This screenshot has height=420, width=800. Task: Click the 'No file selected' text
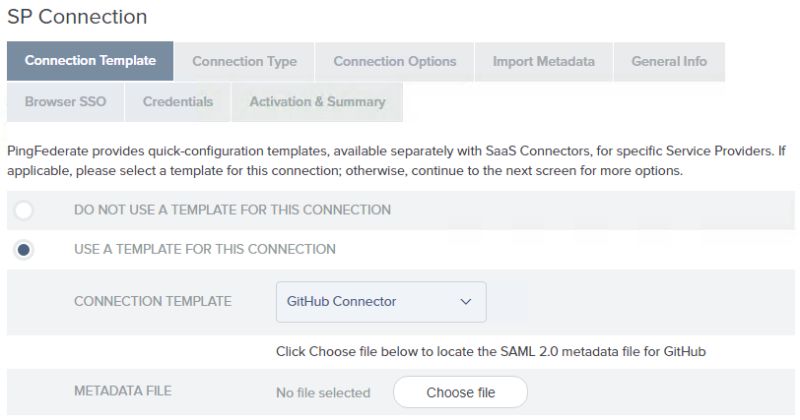(x=323, y=393)
